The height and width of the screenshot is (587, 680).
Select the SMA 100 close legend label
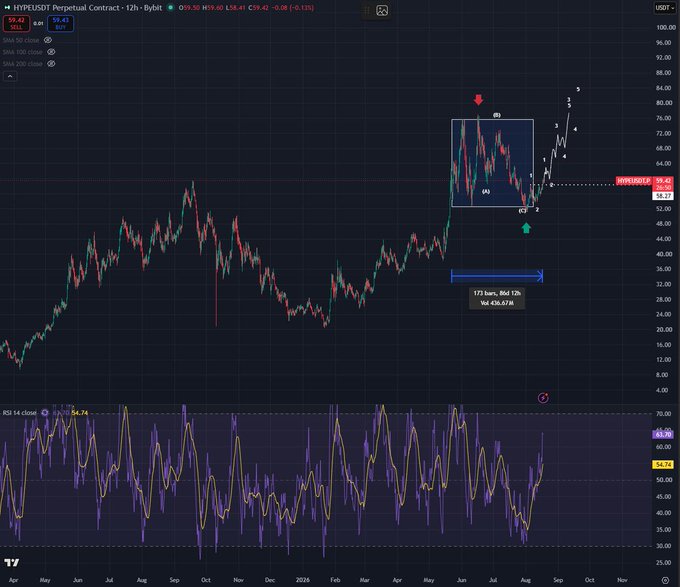[23, 52]
